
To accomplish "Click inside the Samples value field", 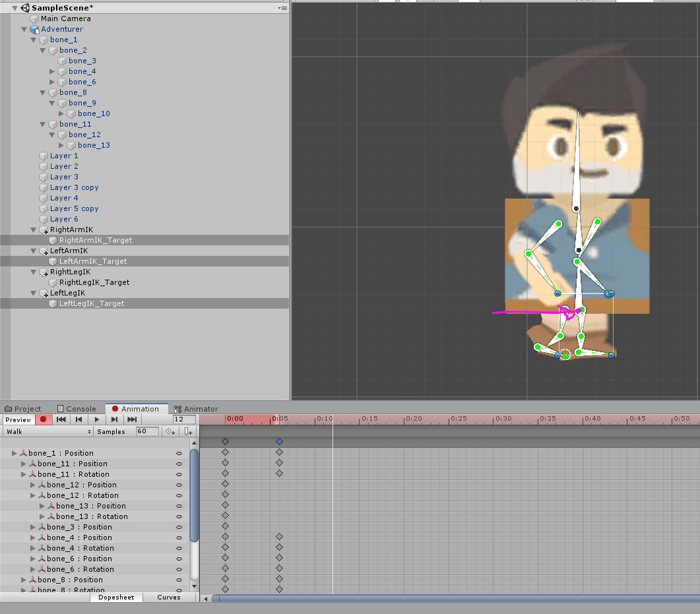I will click(x=146, y=431).
